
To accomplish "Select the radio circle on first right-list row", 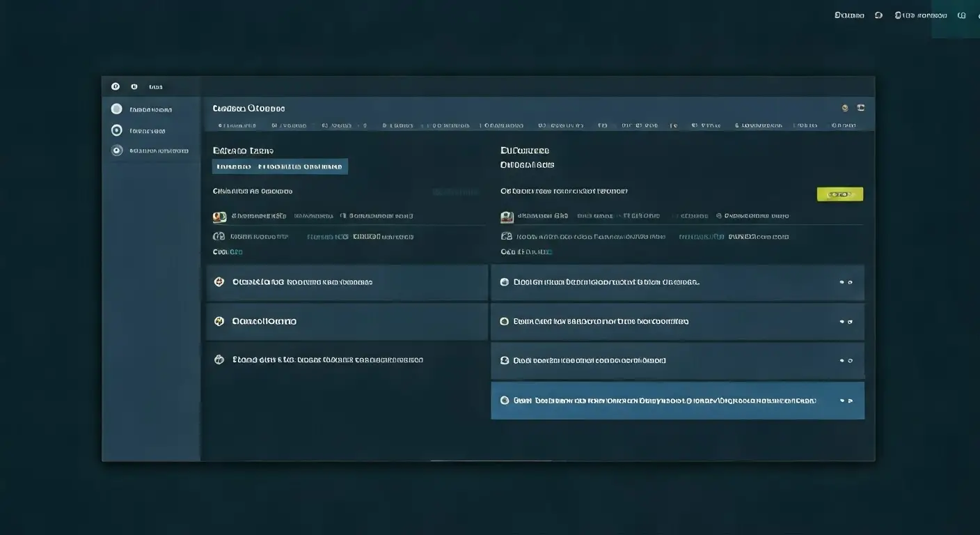I will click(x=505, y=282).
